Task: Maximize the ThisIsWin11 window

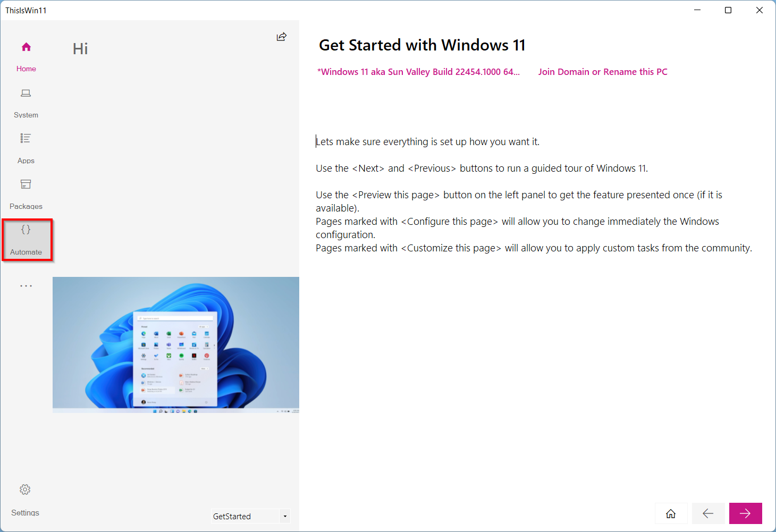Action: [x=728, y=10]
